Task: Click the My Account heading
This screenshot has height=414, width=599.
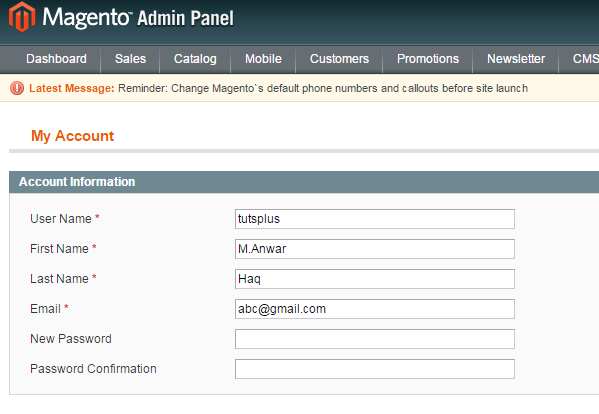Action: (x=73, y=136)
